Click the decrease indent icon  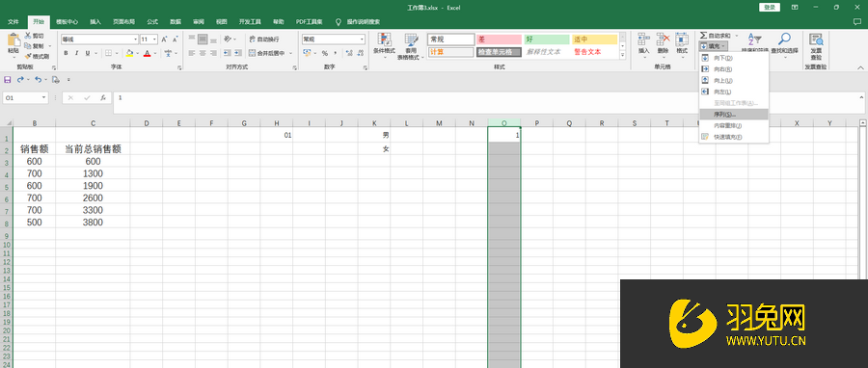(227, 54)
